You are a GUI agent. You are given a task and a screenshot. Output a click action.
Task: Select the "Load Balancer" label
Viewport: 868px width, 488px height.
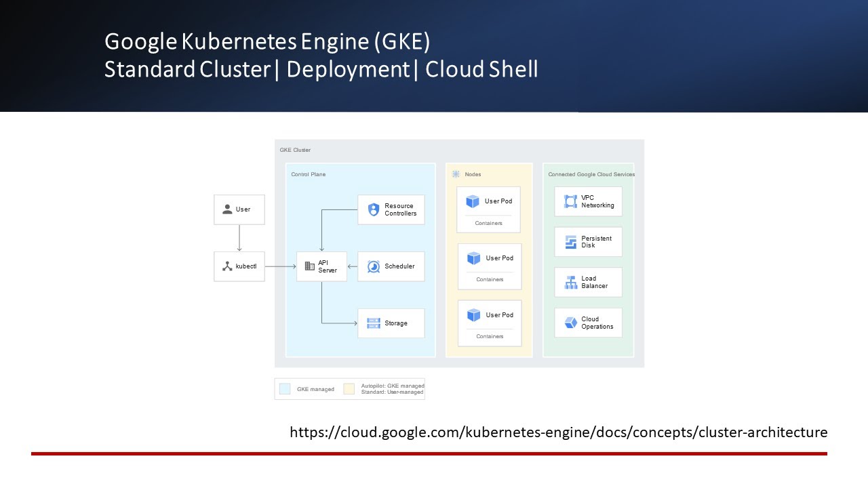tap(595, 282)
